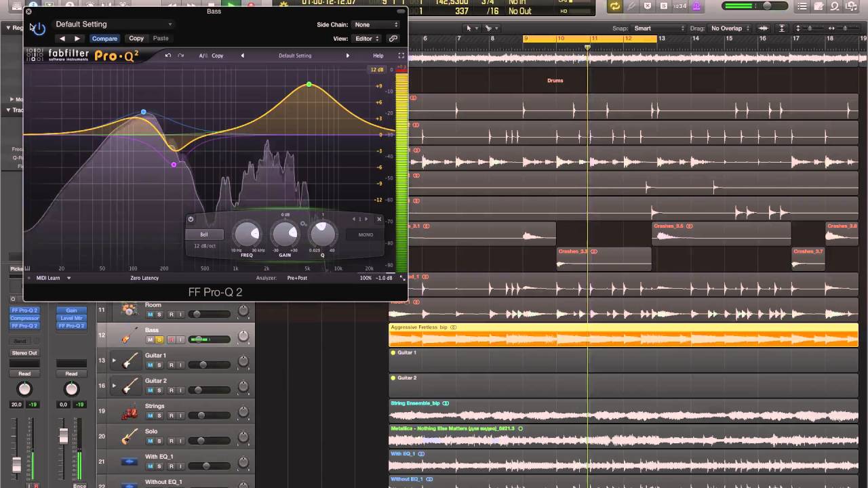Open the Side Chain None dropdown

[x=376, y=25]
